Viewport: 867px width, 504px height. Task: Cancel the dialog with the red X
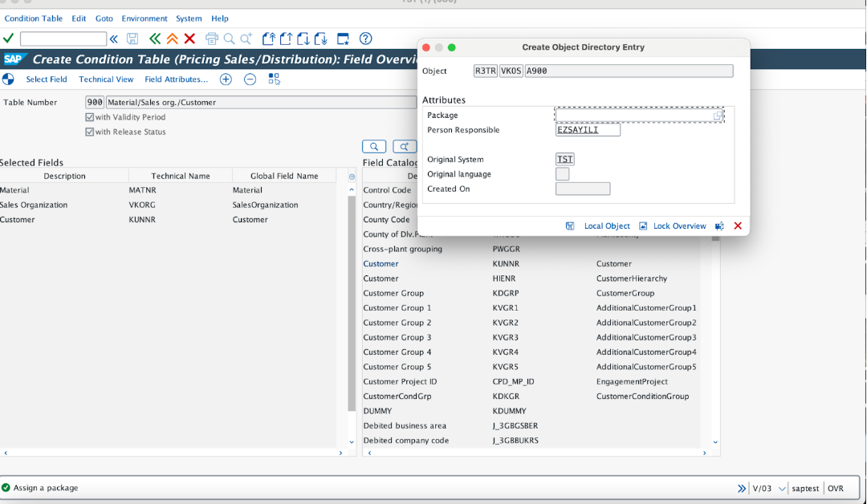[x=738, y=226]
